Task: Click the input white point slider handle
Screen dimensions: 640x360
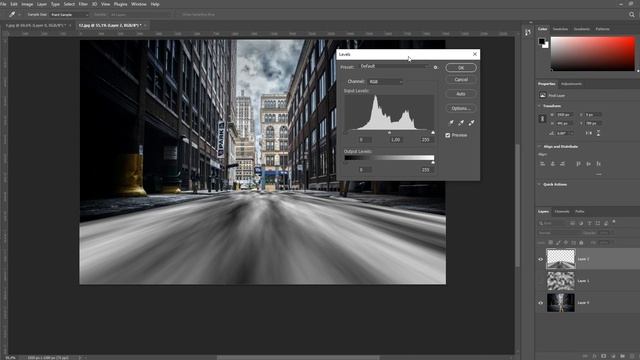Action: pos(433,133)
